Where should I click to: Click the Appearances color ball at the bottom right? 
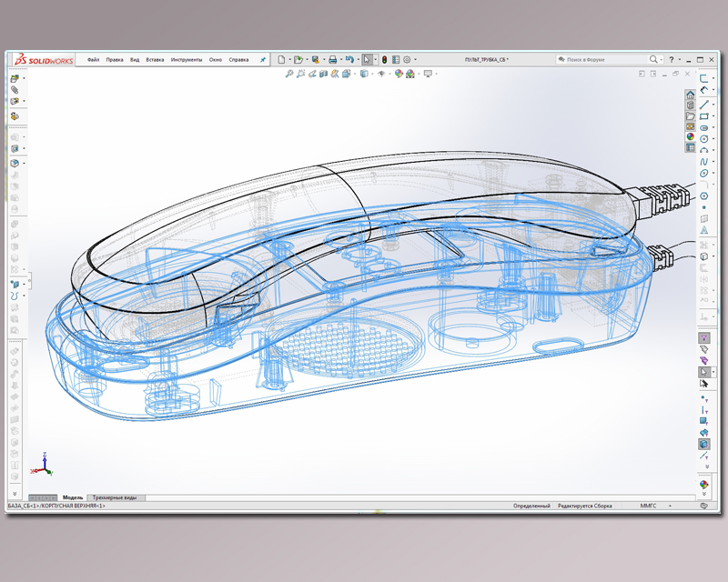click(703, 485)
